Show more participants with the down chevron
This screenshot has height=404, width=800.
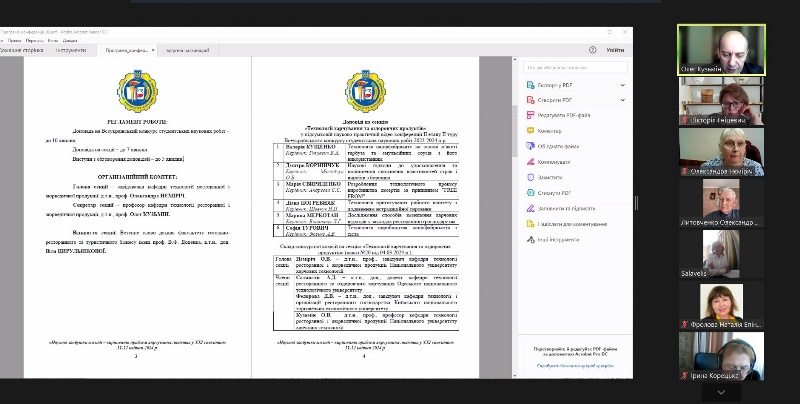721,392
